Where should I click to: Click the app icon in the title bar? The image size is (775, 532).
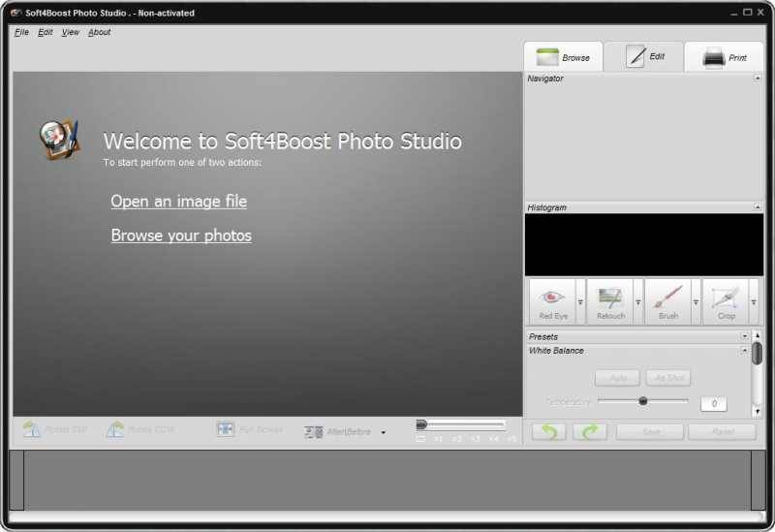pos(16,13)
